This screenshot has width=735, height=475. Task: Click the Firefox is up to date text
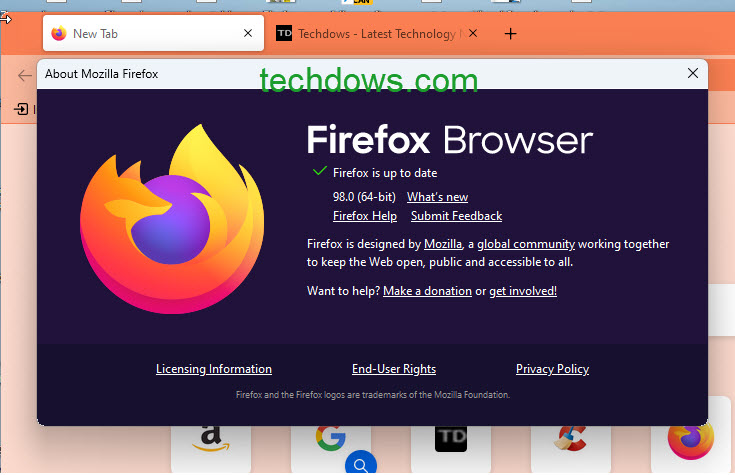point(385,173)
